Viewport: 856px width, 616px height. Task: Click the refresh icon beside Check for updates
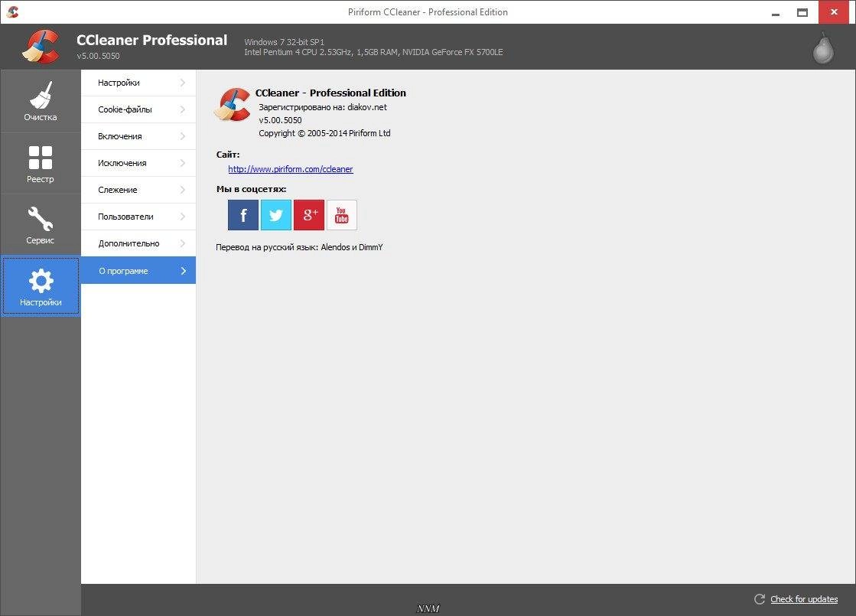(760, 599)
